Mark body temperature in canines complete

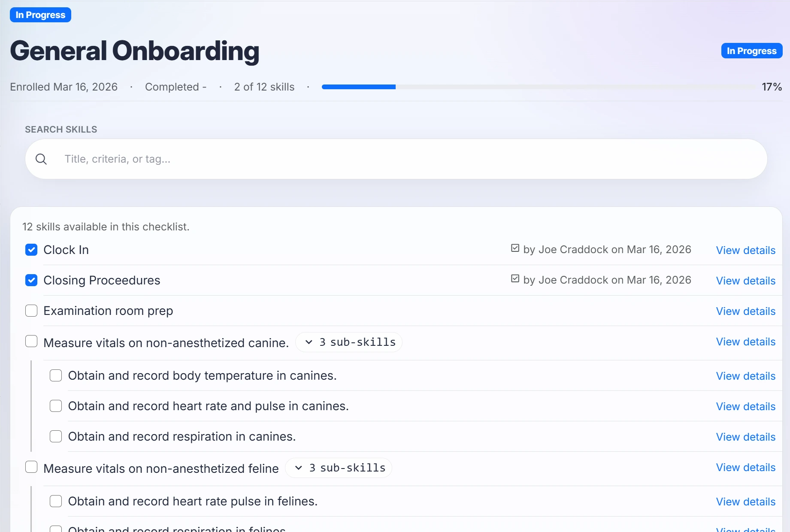56,375
